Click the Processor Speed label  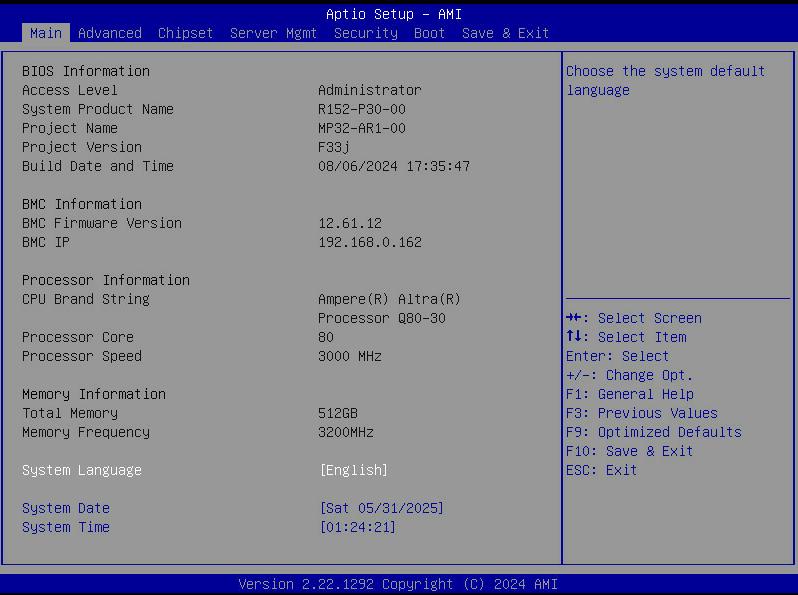(81, 356)
